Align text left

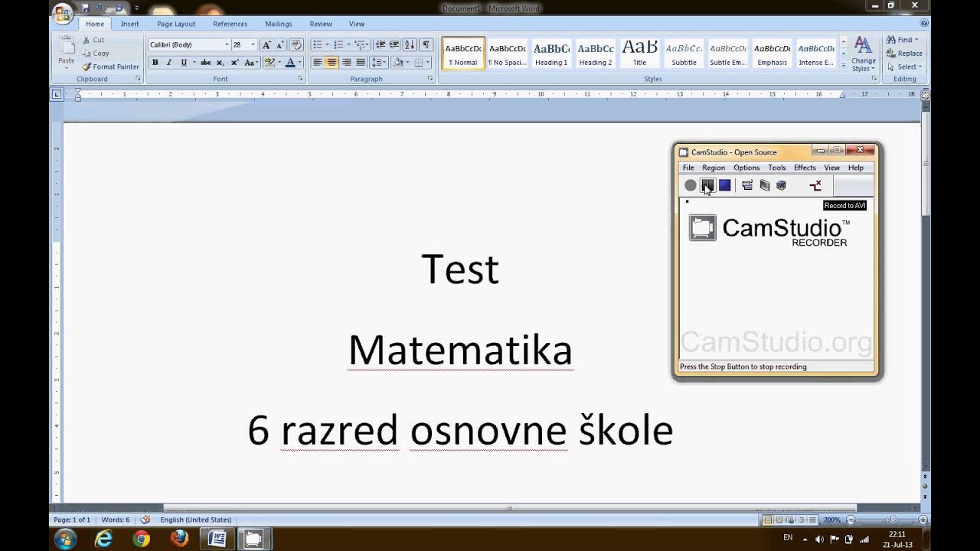318,63
